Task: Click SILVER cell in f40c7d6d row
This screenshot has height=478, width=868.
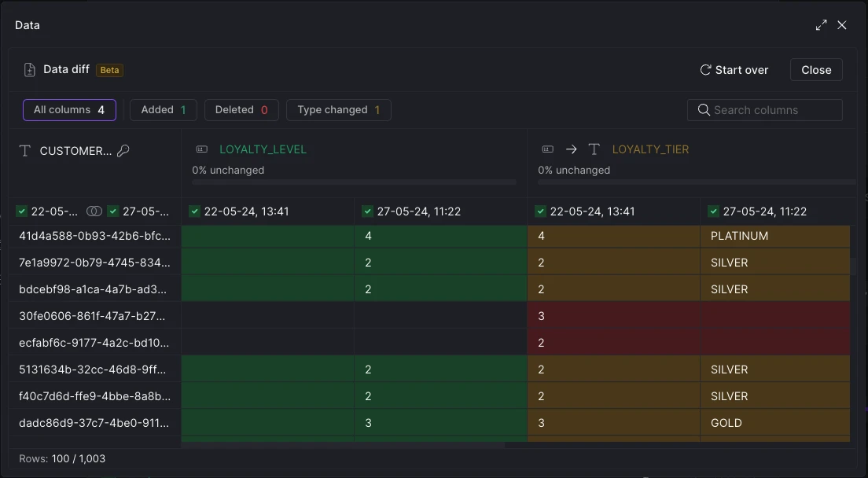Action: pos(775,396)
